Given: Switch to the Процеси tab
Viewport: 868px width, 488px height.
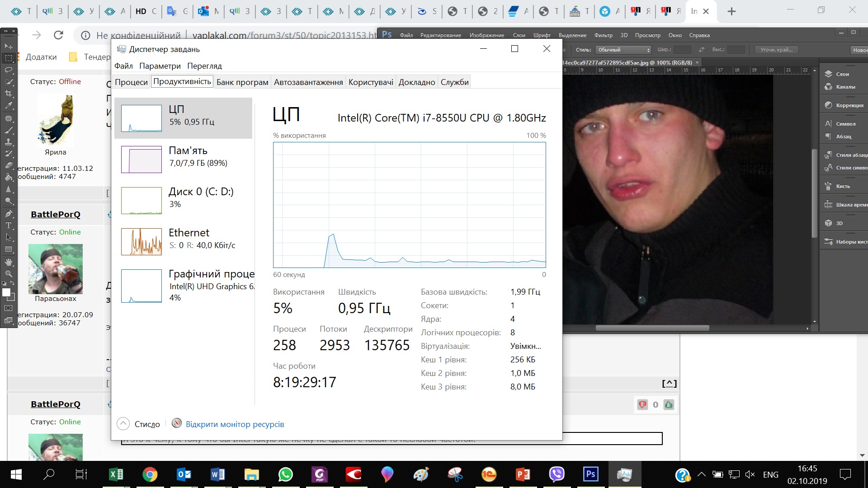Looking at the screenshot, I should pyautogui.click(x=131, y=82).
